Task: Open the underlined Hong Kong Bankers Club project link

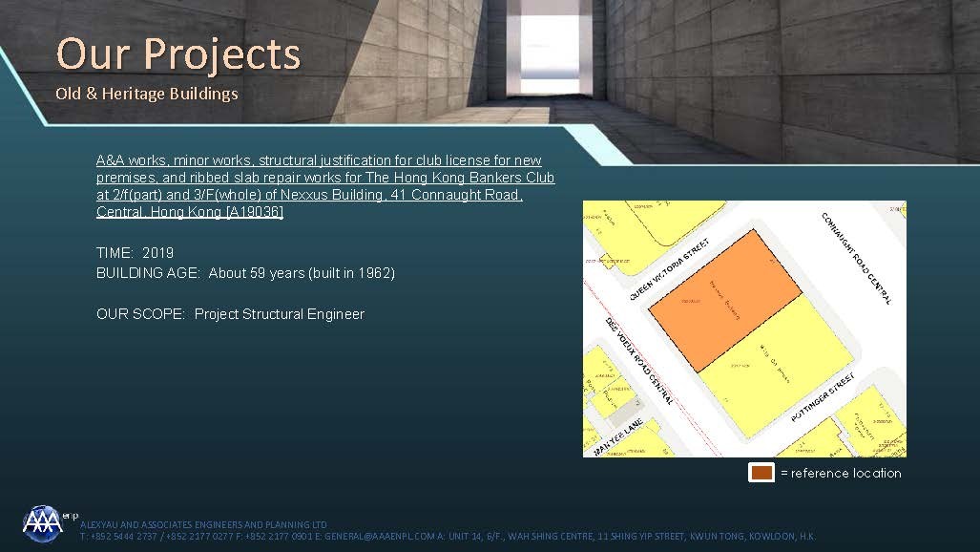Action: tap(324, 186)
